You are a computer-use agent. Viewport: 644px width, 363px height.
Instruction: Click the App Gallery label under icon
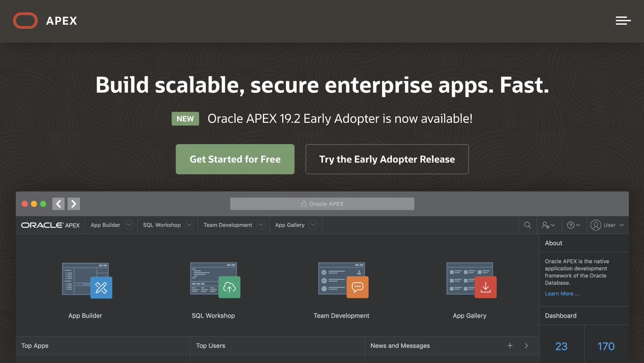coord(470,316)
